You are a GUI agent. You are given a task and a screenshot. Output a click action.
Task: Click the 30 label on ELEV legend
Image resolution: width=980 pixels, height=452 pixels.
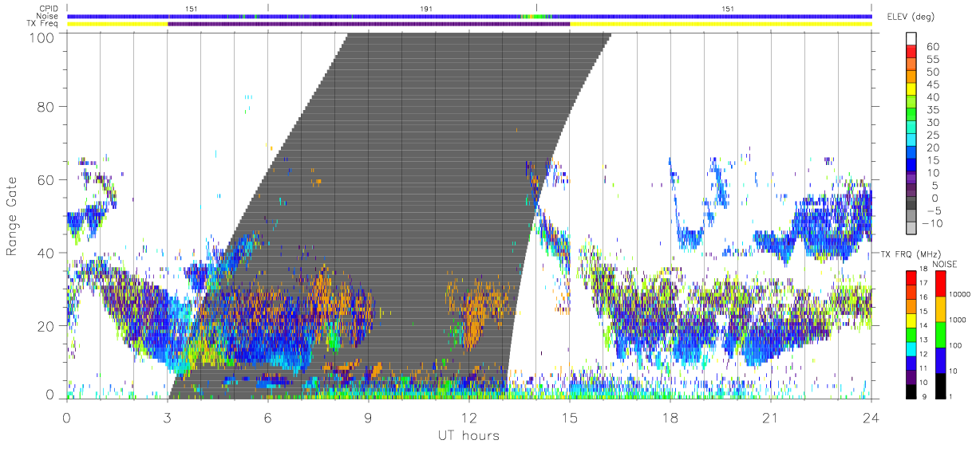click(x=933, y=123)
